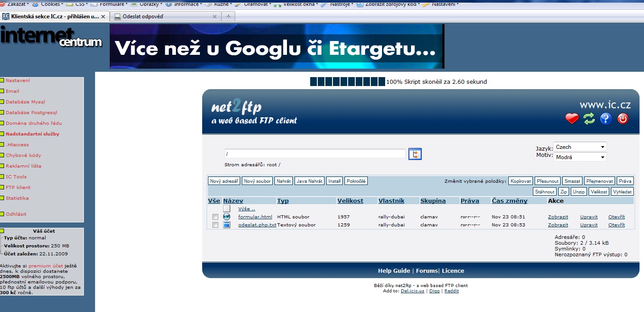
Task: Tick the checkbox for formular.html
Action: coord(215,217)
